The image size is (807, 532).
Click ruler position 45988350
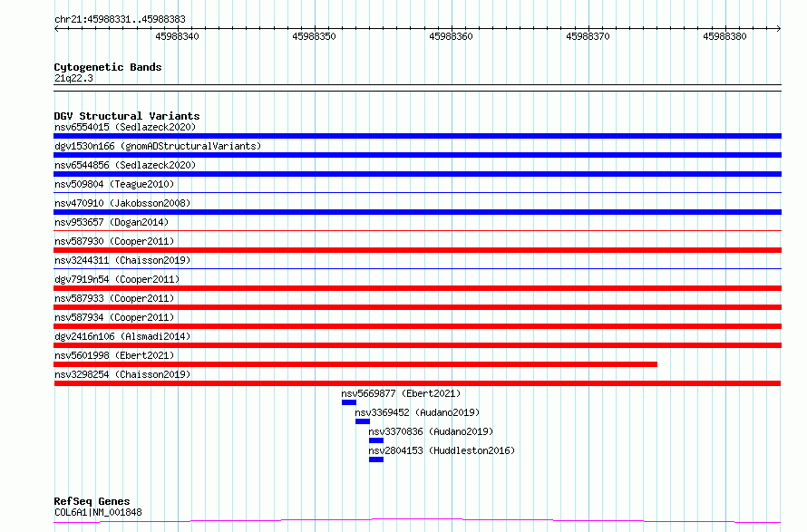coord(314,36)
